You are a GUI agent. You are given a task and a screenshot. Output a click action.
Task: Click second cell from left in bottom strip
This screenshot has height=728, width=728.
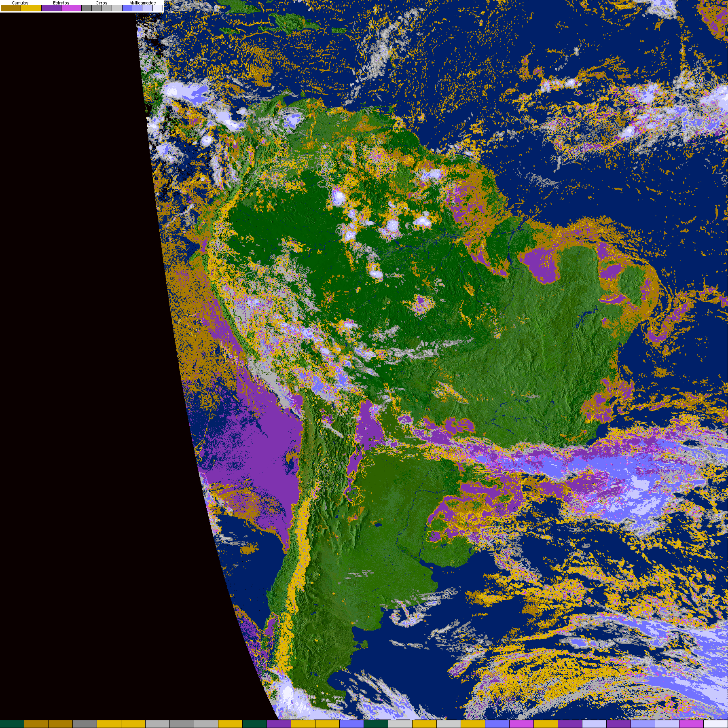[x=36, y=724]
